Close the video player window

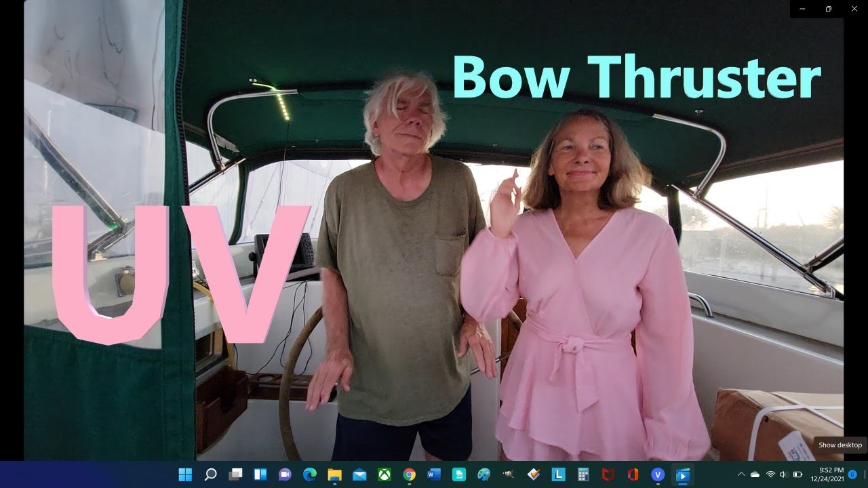[854, 9]
